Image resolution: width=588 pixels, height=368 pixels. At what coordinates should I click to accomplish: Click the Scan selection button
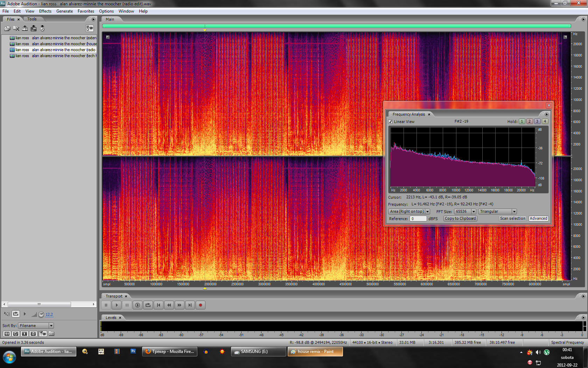(512, 218)
